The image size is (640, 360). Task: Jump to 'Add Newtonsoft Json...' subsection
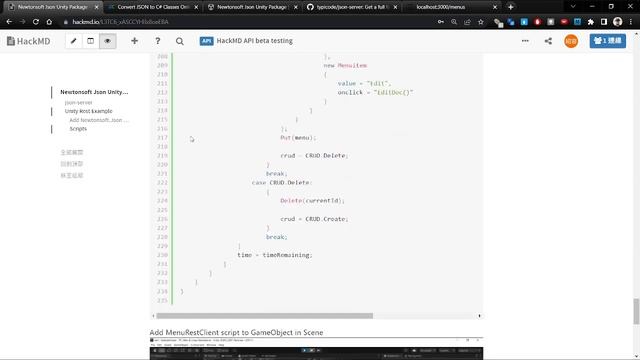[99, 120]
